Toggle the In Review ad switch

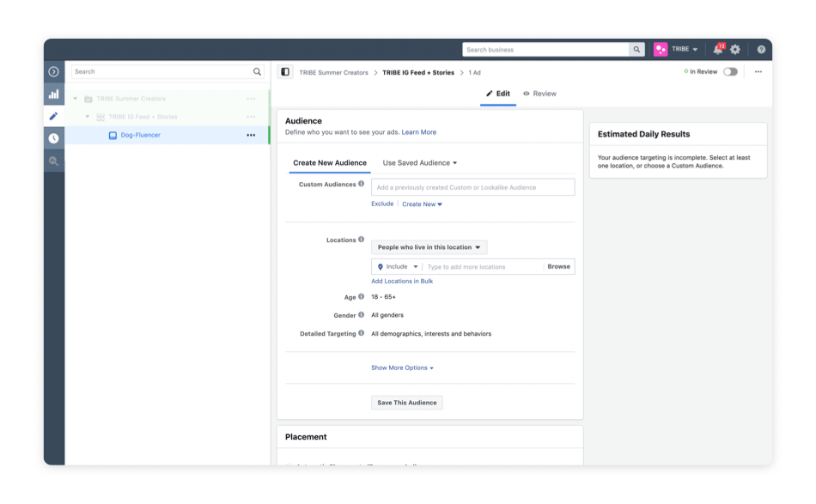[730, 72]
